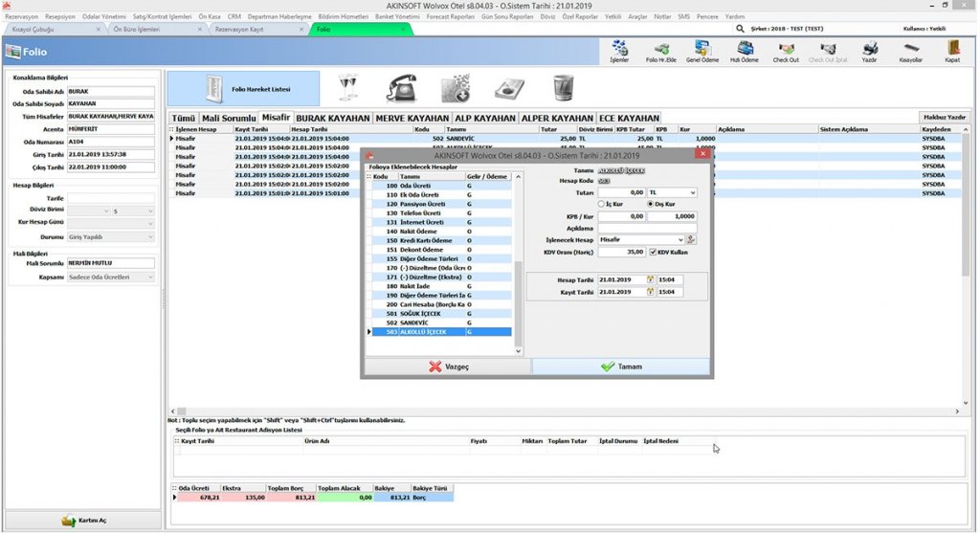Click the Bakiye 813,21 total cell
The image size is (980, 533).
(x=391, y=498)
